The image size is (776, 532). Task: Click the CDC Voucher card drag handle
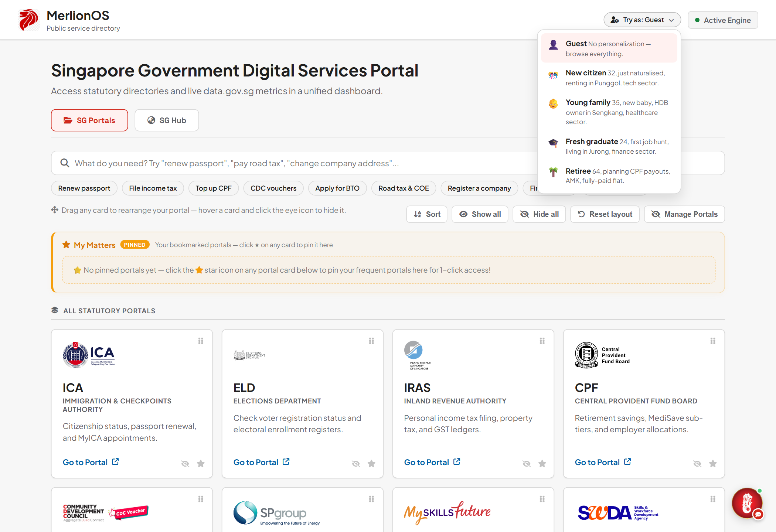click(x=201, y=499)
